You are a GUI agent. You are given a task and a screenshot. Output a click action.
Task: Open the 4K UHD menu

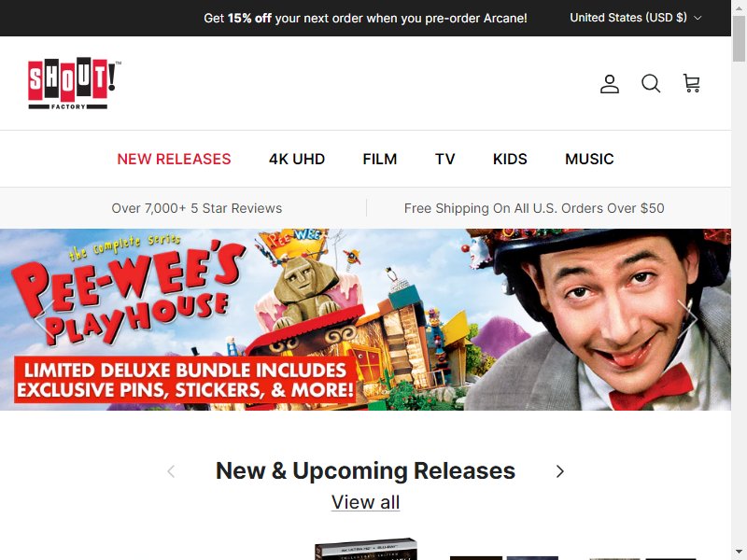point(297,159)
